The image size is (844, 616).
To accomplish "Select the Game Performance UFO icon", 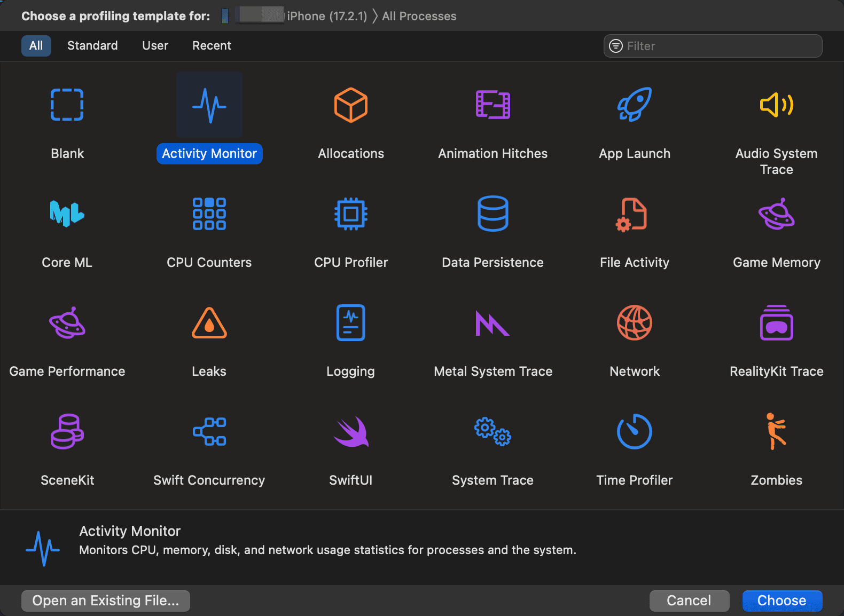I will coord(67,322).
